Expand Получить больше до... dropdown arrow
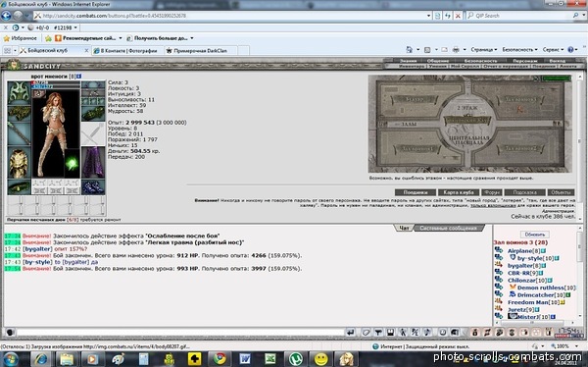This screenshot has width=588, height=367. tap(192, 38)
